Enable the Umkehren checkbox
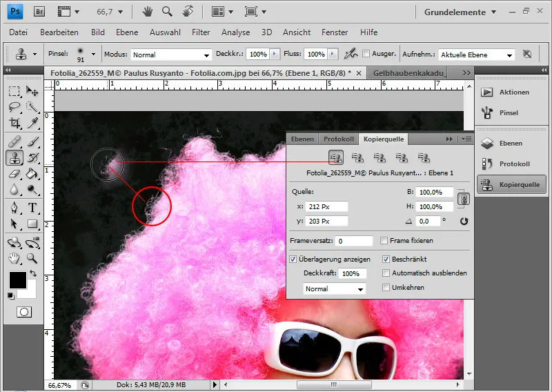552x392 pixels. coord(386,287)
